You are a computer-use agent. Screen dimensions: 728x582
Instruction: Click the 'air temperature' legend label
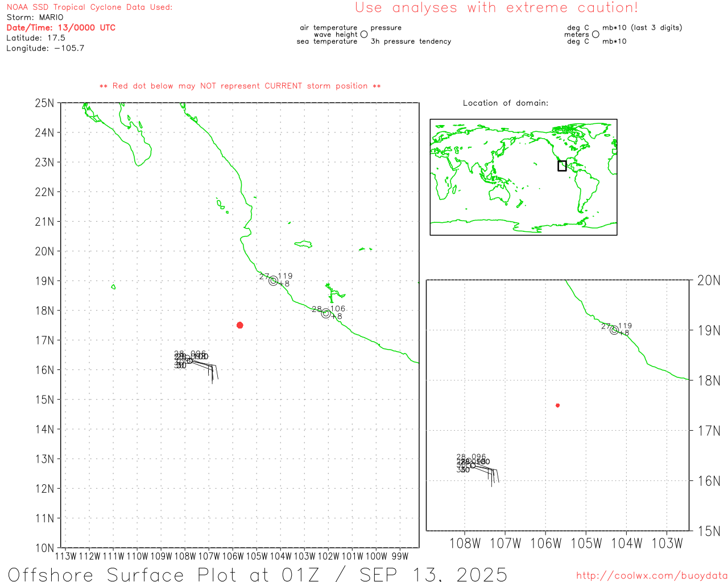pyautogui.click(x=329, y=28)
